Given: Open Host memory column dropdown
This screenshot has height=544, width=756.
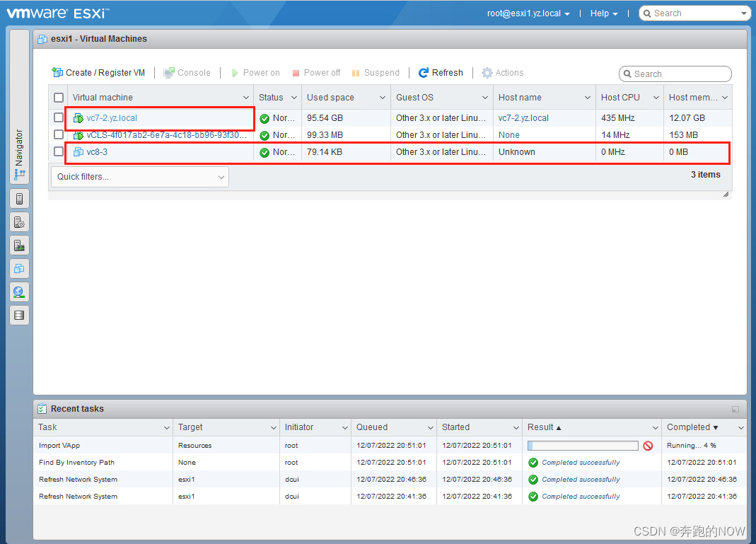Looking at the screenshot, I should (x=725, y=98).
